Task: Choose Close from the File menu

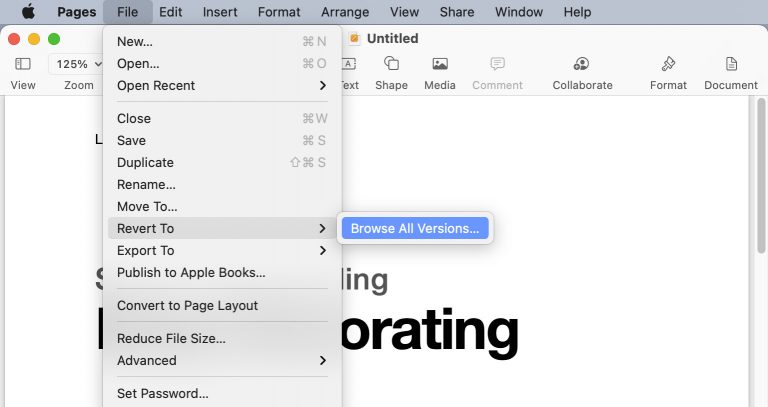Action: pyautogui.click(x=221, y=119)
